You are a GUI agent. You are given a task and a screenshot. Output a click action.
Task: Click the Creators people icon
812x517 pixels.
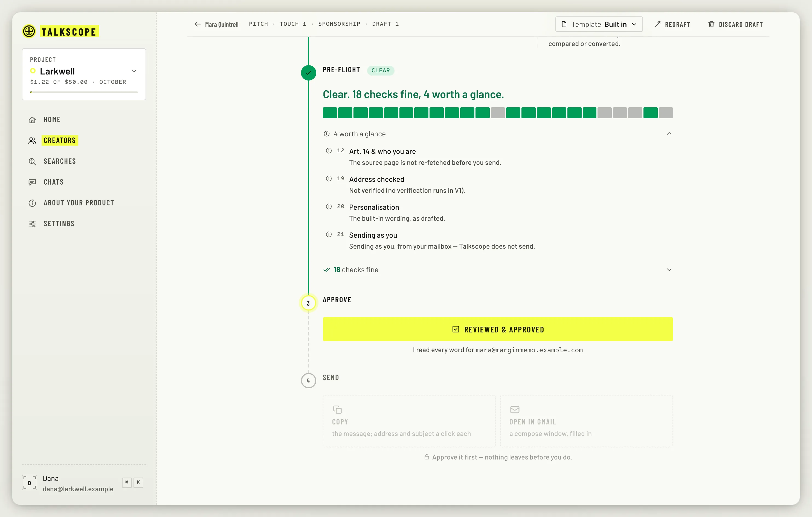[32, 141]
